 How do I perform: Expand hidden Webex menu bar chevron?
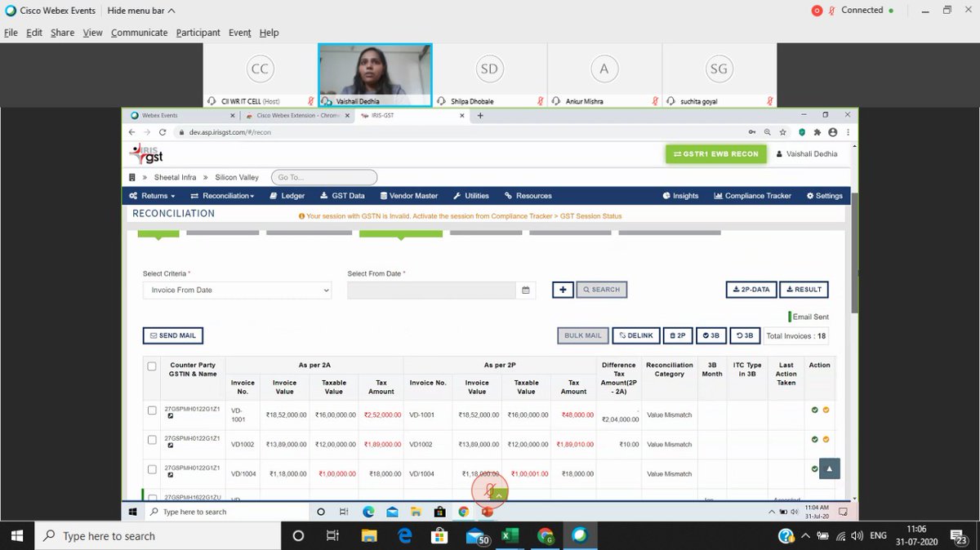171,11
